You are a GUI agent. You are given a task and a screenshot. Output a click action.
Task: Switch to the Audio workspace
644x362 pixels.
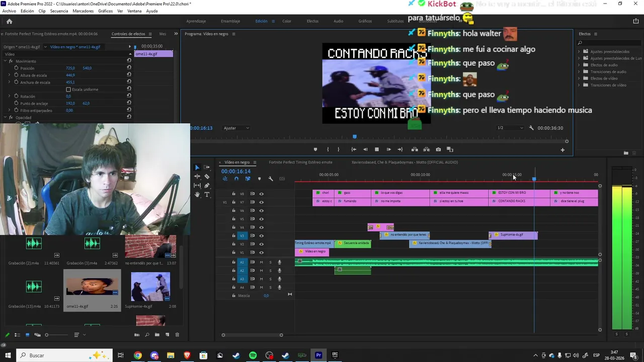pos(338,21)
